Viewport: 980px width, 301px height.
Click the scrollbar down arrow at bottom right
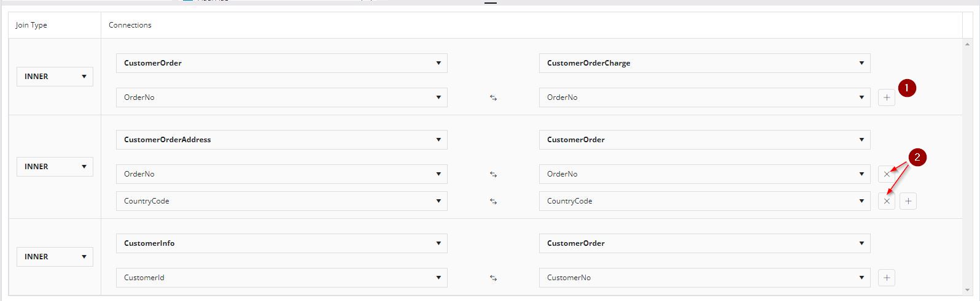coord(969,290)
